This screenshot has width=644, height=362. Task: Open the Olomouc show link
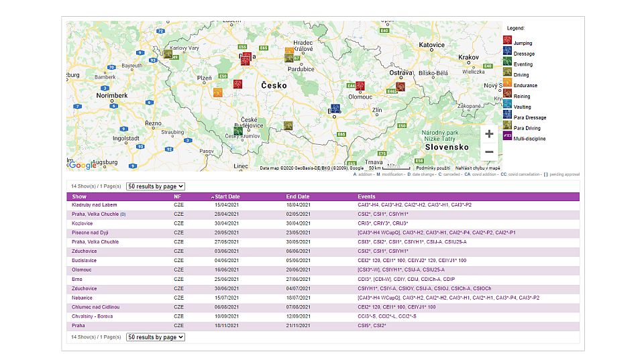[x=82, y=269]
